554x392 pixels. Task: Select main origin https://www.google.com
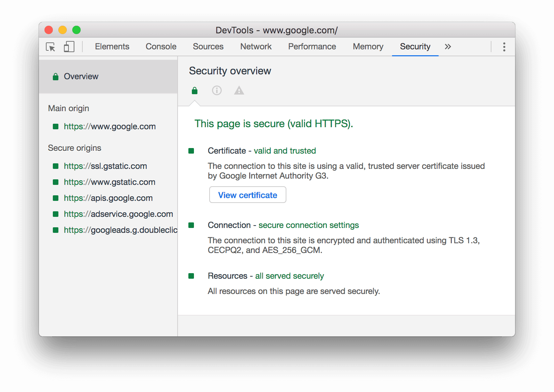(x=109, y=126)
